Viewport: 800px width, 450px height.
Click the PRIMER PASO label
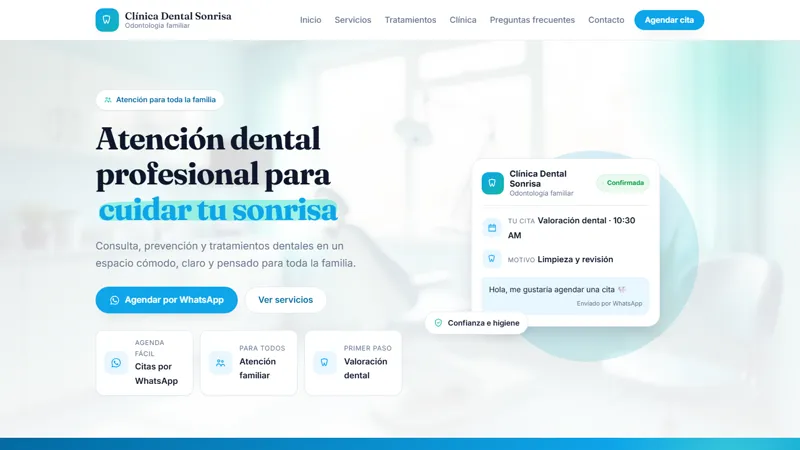click(x=368, y=348)
